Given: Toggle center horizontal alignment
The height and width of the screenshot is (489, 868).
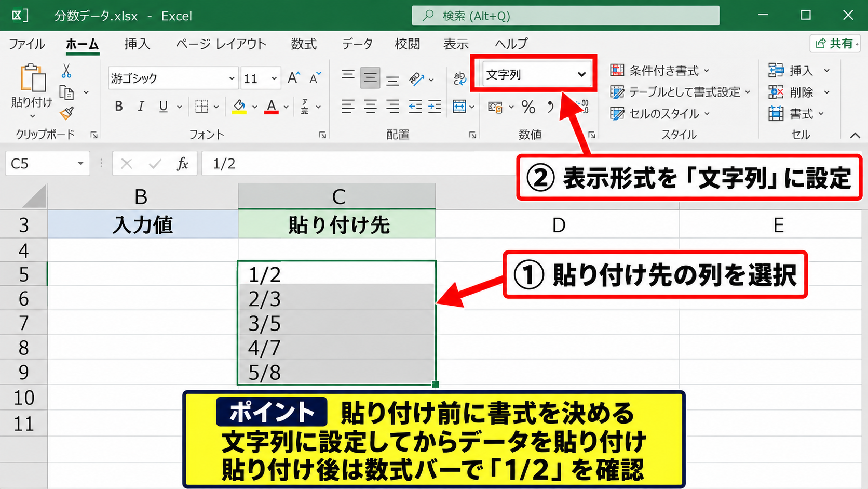Looking at the screenshot, I should point(370,107).
